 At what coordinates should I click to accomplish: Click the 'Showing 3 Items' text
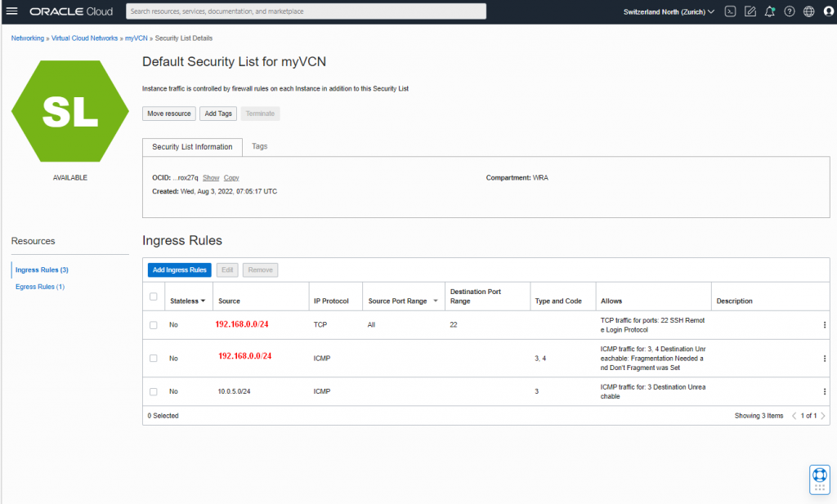(x=759, y=416)
